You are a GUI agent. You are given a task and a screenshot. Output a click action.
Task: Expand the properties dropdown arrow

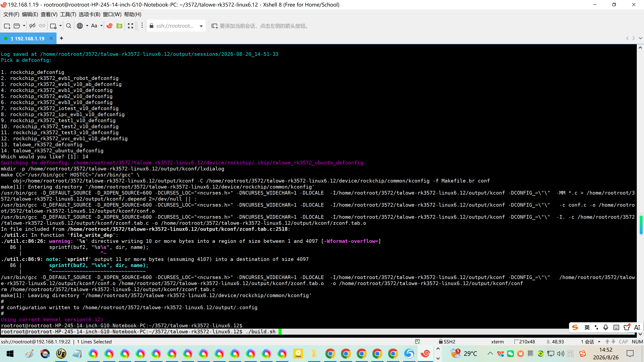60,26
